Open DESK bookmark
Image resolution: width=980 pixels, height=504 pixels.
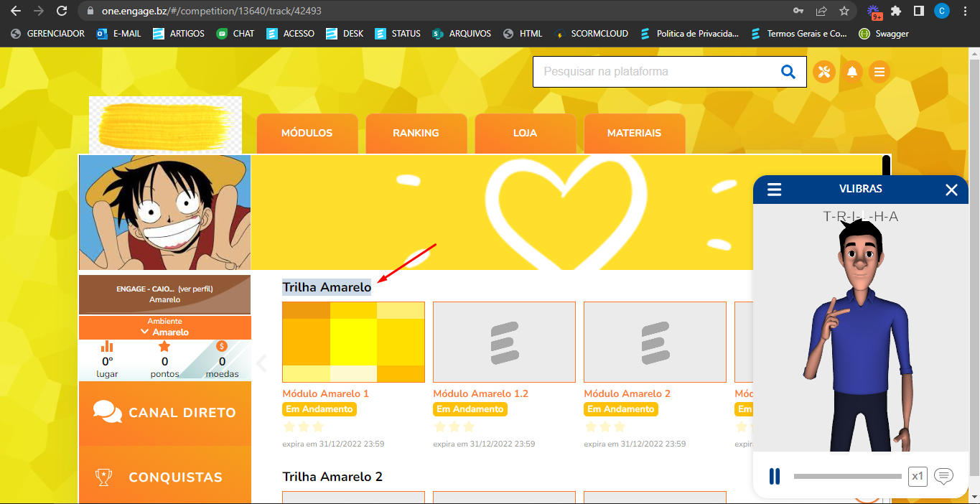[345, 34]
